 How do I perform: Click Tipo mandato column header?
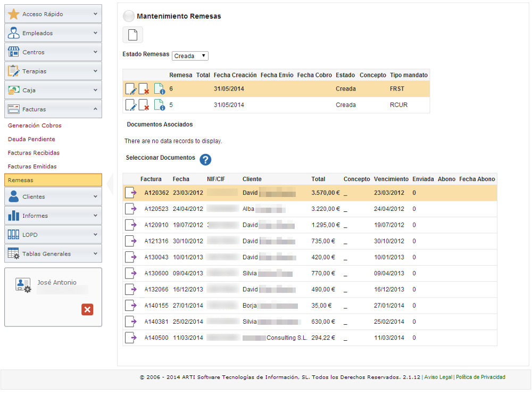(409, 75)
